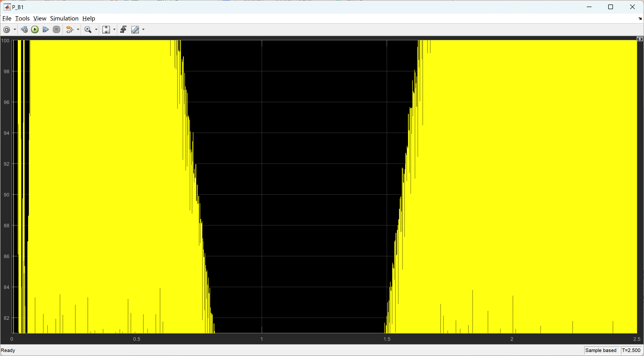Click the dock scope arrow at menu-bar right

[x=640, y=19]
